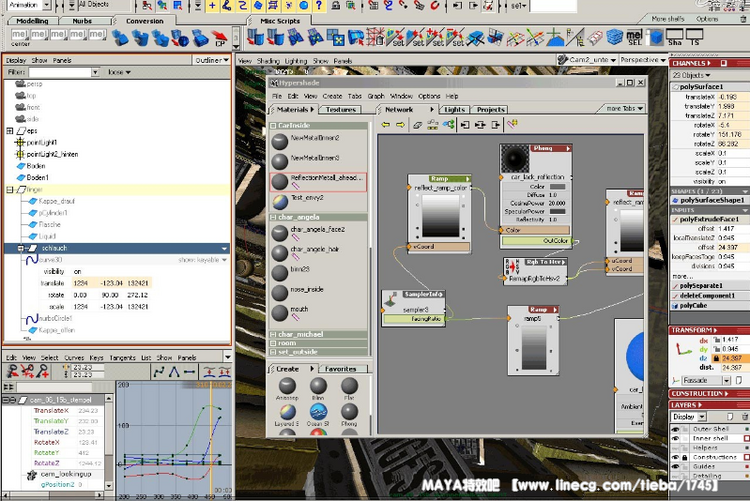Click the Blinn shader ball in Create panel

(318, 385)
